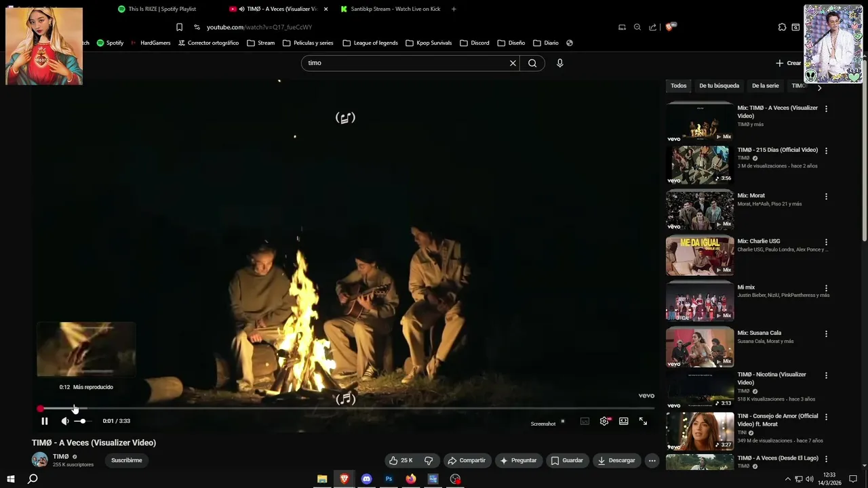Switch to theater mode view
This screenshot has height=488, width=868.
pyautogui.click(x=624, y=421)
